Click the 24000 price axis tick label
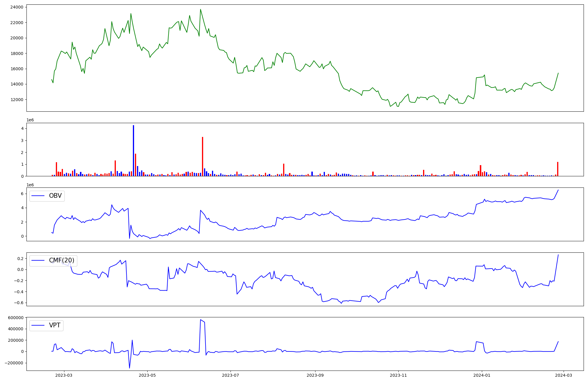 17,7
